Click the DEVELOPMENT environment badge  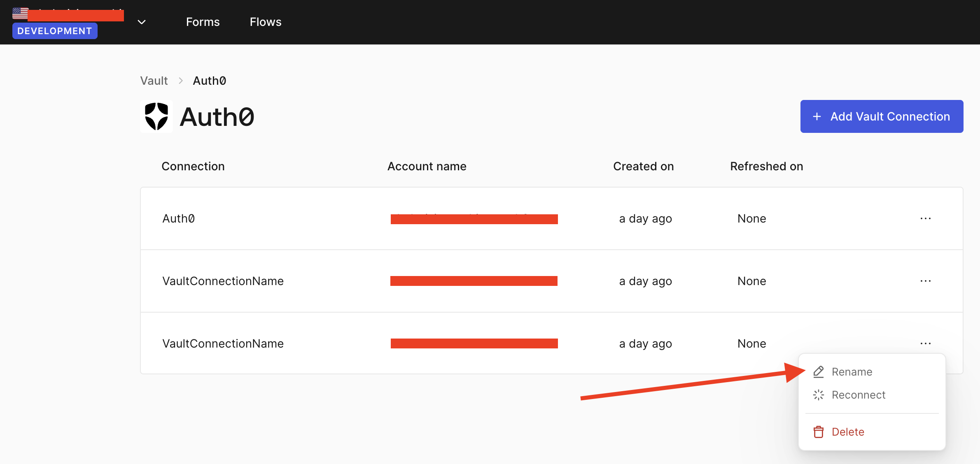point(55,30)
